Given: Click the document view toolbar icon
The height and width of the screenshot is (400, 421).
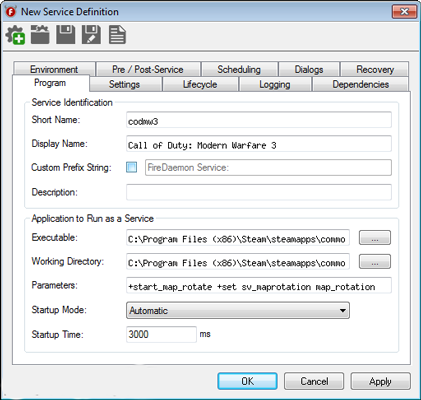Looking at the screenshot, I should coord(117,35).
